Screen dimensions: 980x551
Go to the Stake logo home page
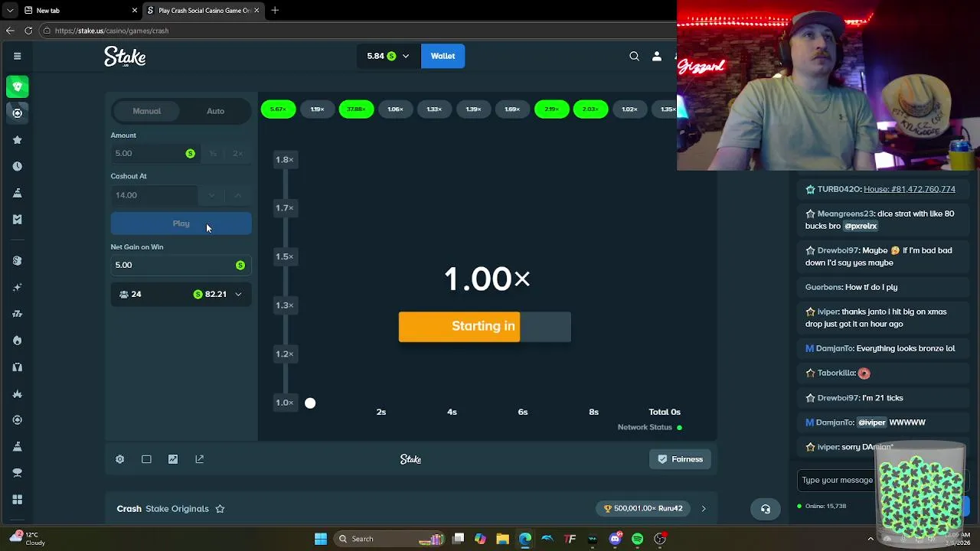[x=125, y=57]
